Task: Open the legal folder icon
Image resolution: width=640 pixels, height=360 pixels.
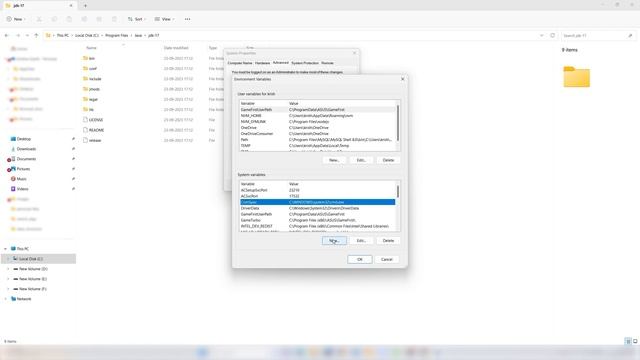Action: 85,99
